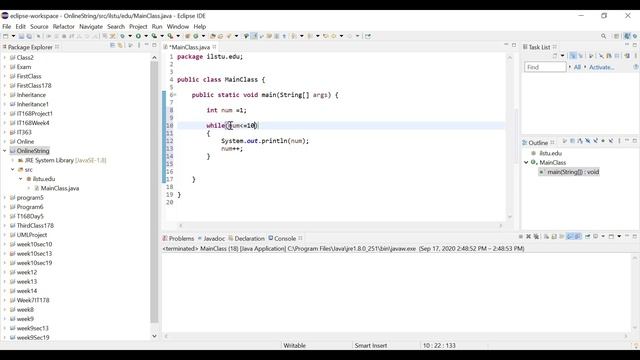Image resolution: width=640 pixels, height=360 pixels.
Task: Open the Source menu
Action: pos(39,27)
